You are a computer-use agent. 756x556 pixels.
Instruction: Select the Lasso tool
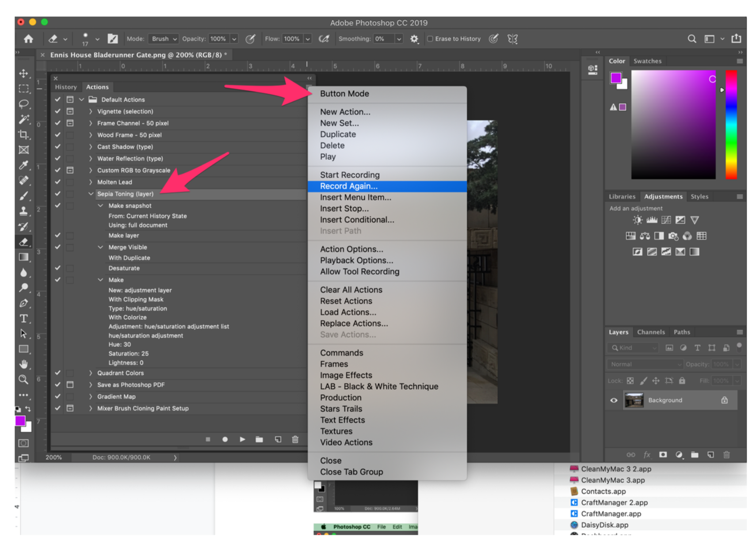[x=24, y=104]
